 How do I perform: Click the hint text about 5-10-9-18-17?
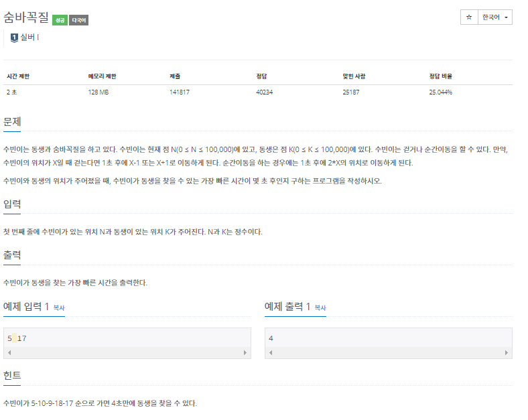coord(100,403)
